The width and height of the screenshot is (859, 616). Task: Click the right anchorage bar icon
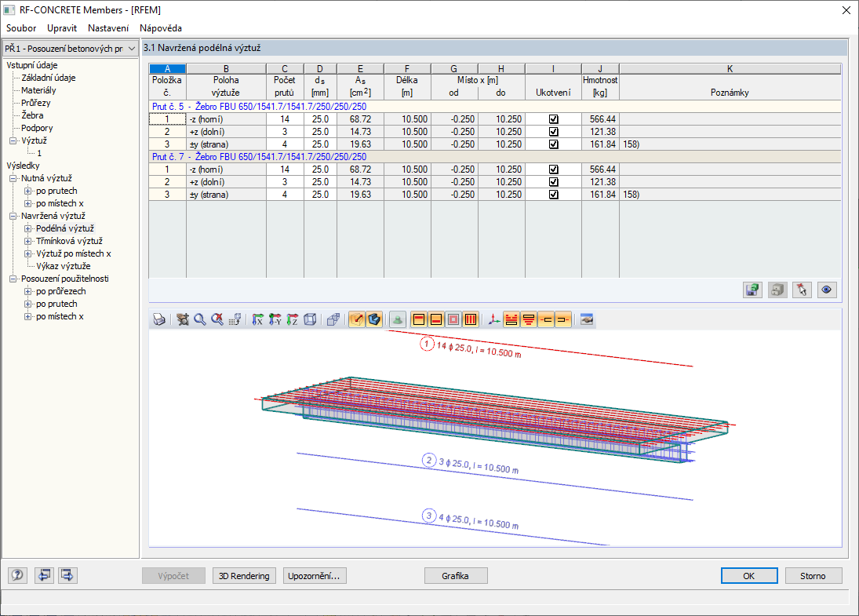[x=563, y=319]
